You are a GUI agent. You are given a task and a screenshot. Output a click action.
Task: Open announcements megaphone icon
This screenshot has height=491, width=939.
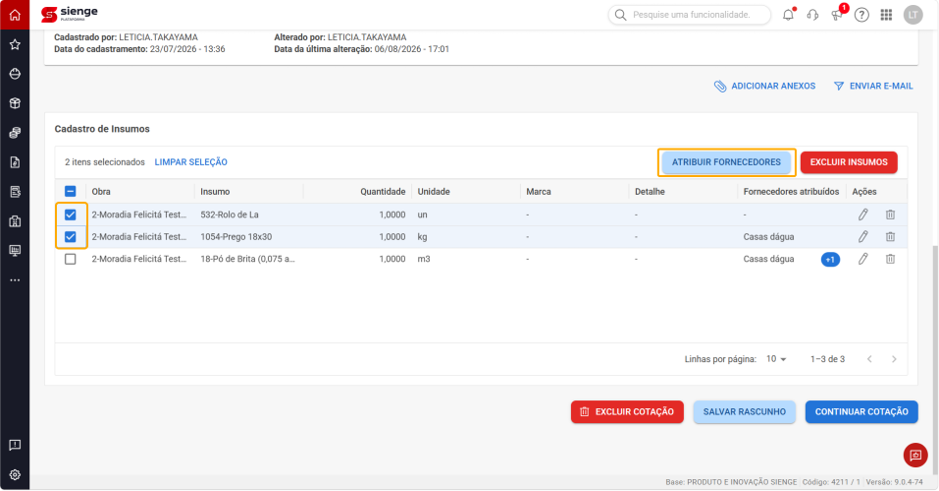[x=837, y=15]
